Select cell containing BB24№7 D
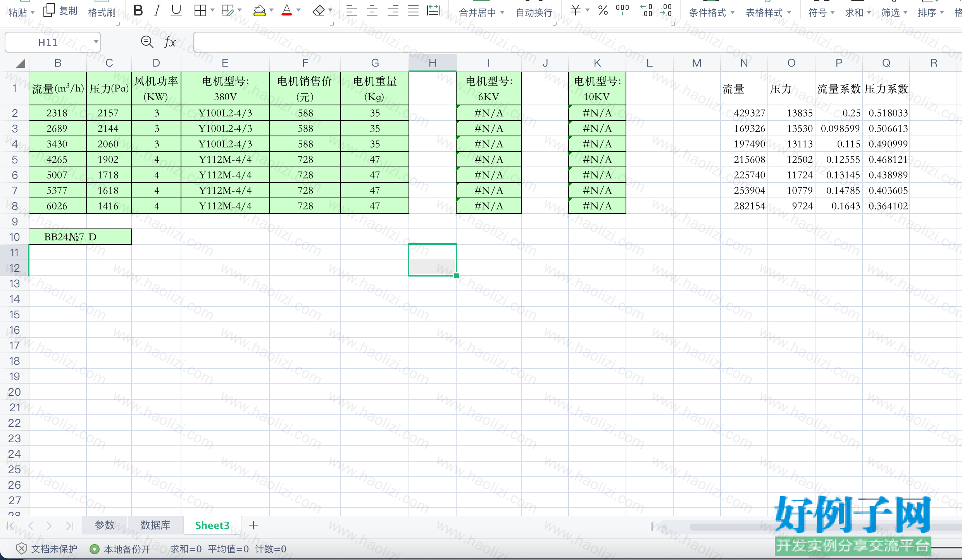962x560 pixels. pos(80,237)
